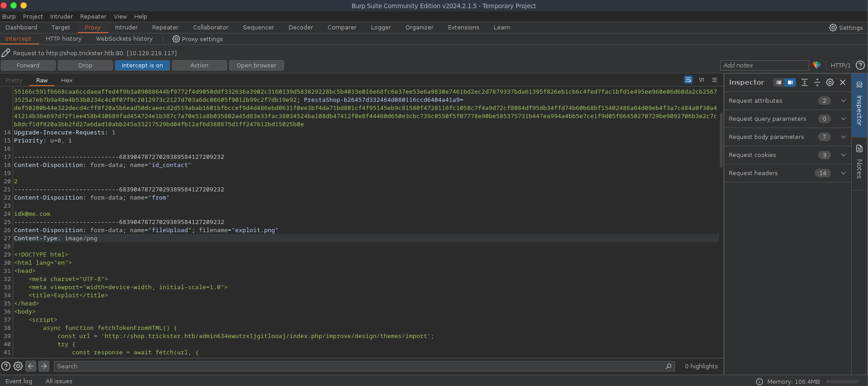Go to previous search match arrow
The height and width of the screenshot is (386, 868).
point(31,366)
